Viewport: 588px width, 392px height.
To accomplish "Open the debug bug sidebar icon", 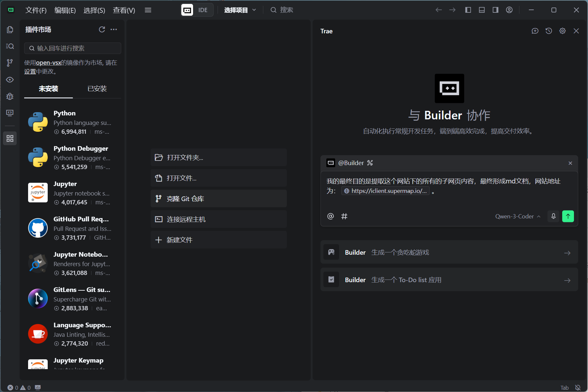I will pyautogui.click(x=10, y=96).
